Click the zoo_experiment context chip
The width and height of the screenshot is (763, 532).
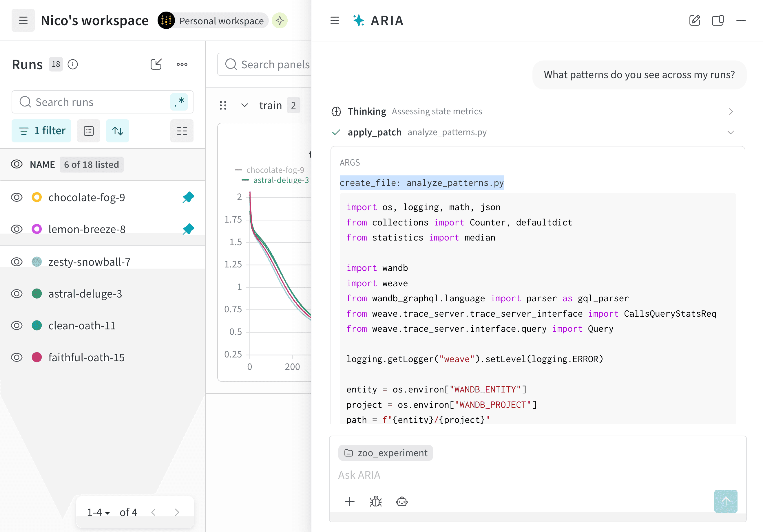[x=386, y=453]
